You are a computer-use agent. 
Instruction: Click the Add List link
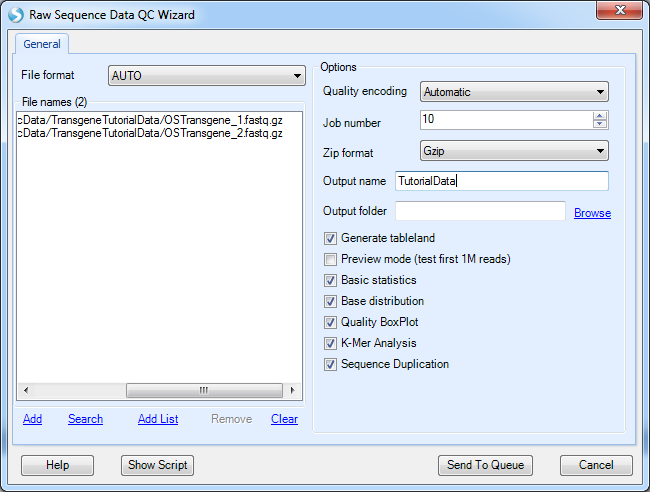[158, 419]
